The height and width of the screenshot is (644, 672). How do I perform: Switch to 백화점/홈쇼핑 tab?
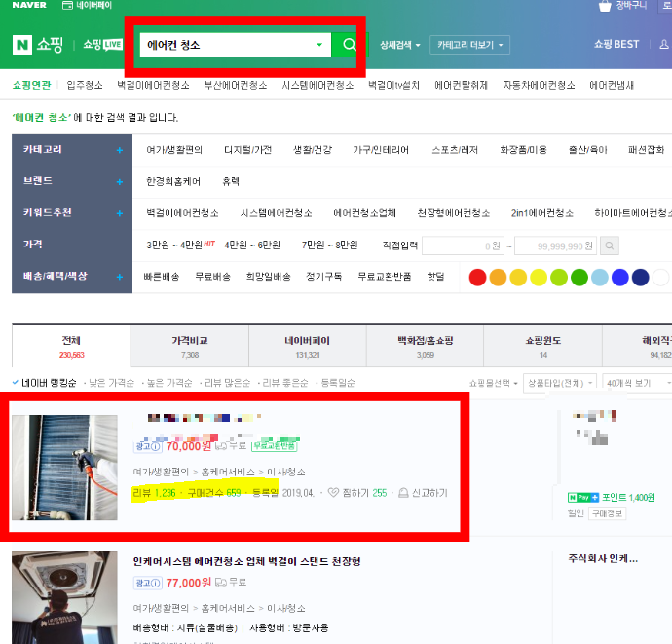(426, 347)
